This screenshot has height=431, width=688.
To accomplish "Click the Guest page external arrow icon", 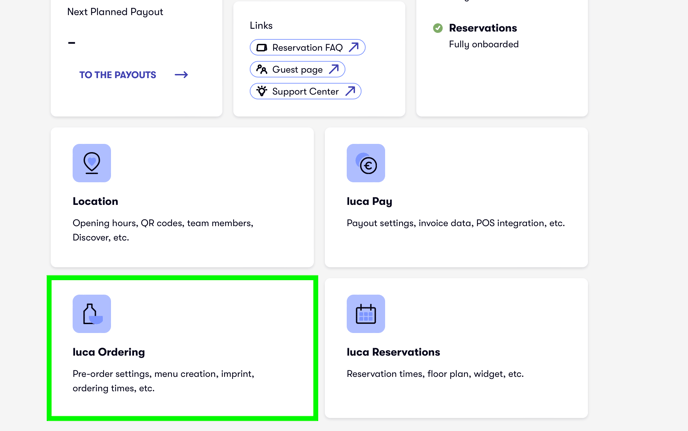I will click(334, 69).
